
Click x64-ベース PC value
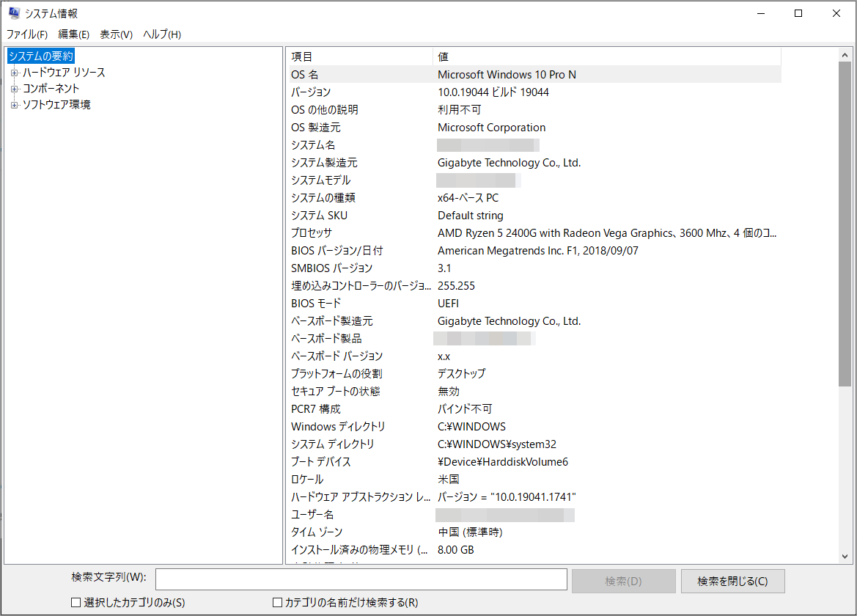[x=468, y=198]
